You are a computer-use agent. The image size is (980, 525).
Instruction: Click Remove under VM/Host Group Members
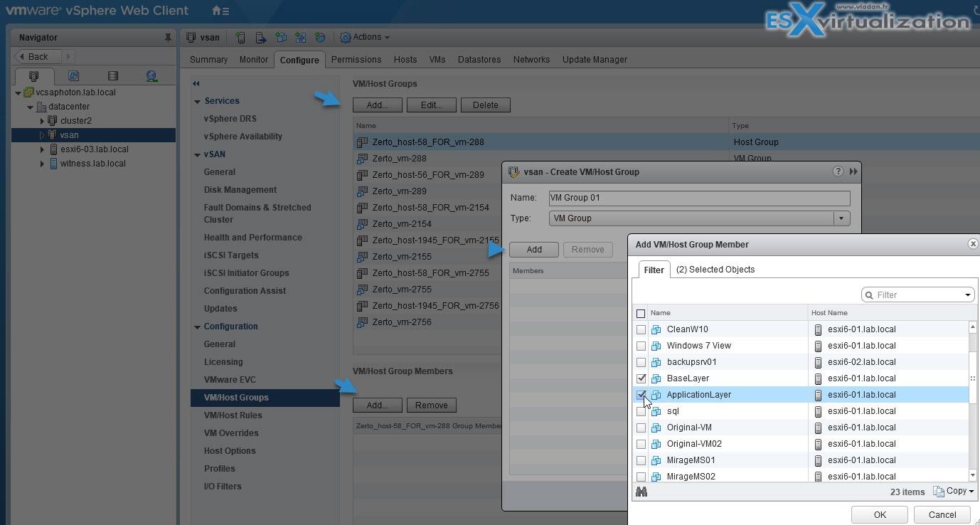[x=431, y=405]
